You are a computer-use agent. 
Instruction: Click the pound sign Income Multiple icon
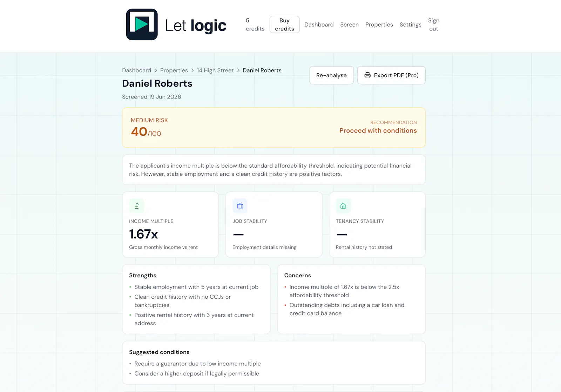coord(136,206)
